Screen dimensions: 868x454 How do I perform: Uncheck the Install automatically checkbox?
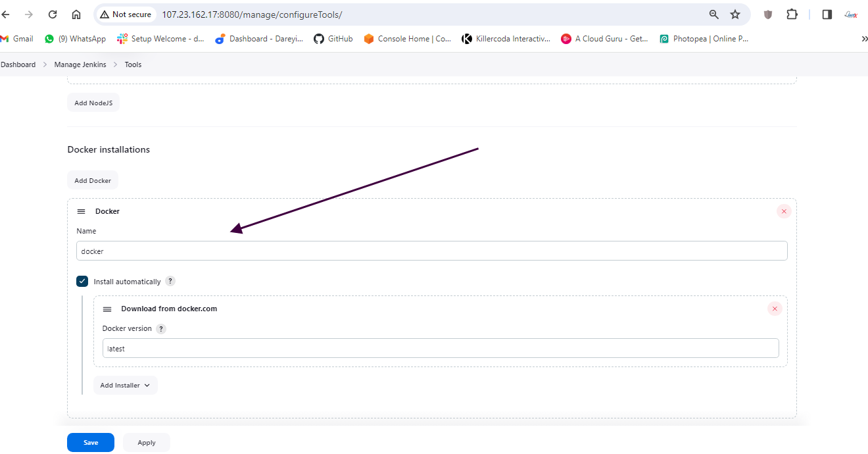82,281
